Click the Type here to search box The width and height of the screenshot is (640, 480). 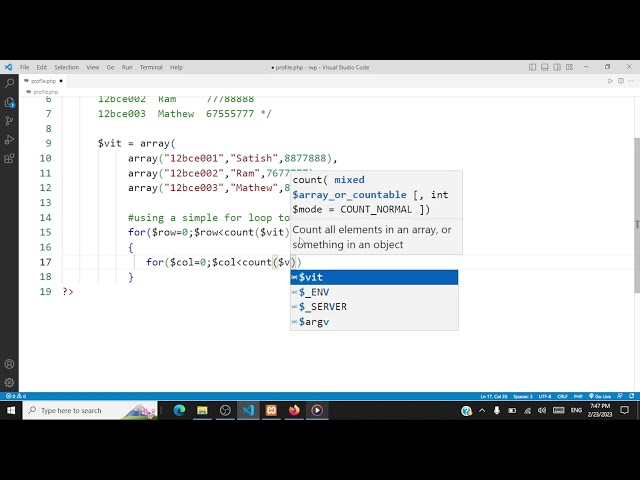coord(90,410)
